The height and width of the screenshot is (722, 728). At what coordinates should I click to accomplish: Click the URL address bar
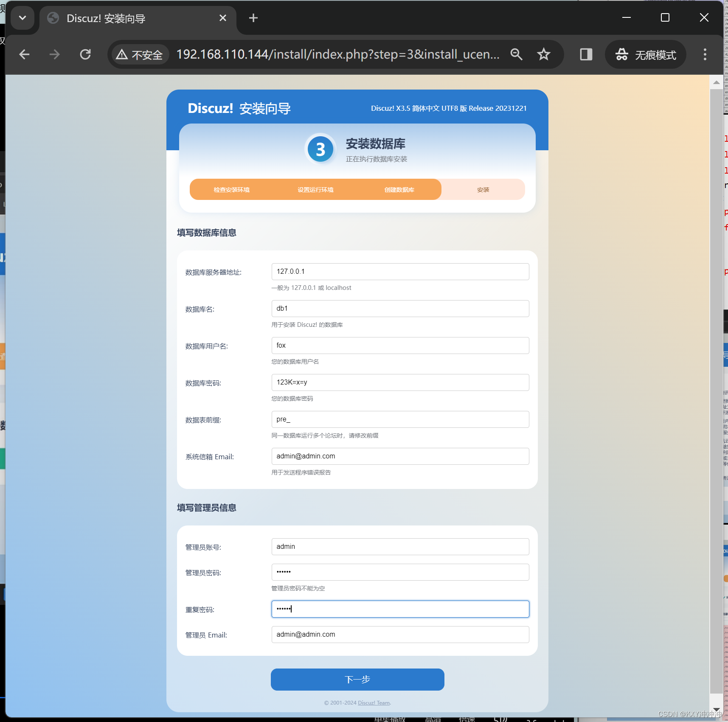coord(338,54)
